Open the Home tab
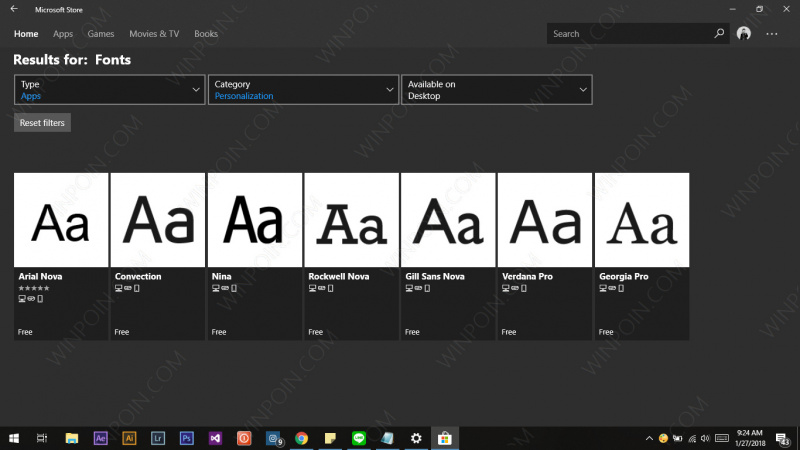The width and height of the screenshot is (800, 450). click(26, 34)
